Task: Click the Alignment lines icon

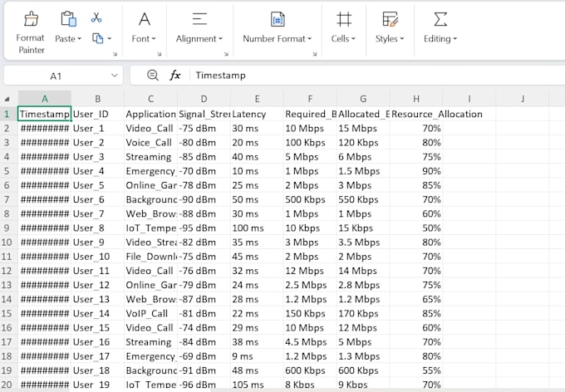Action: click(199, 19)
